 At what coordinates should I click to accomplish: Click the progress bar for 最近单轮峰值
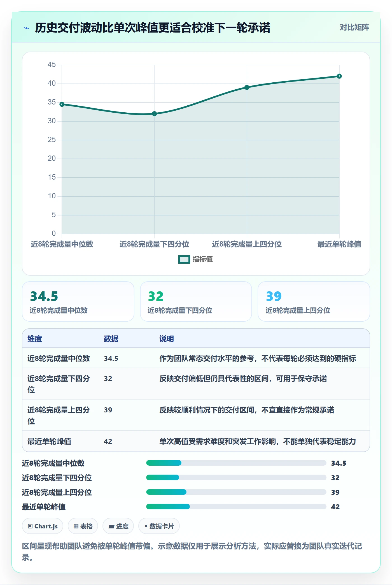tap(236, 507)
